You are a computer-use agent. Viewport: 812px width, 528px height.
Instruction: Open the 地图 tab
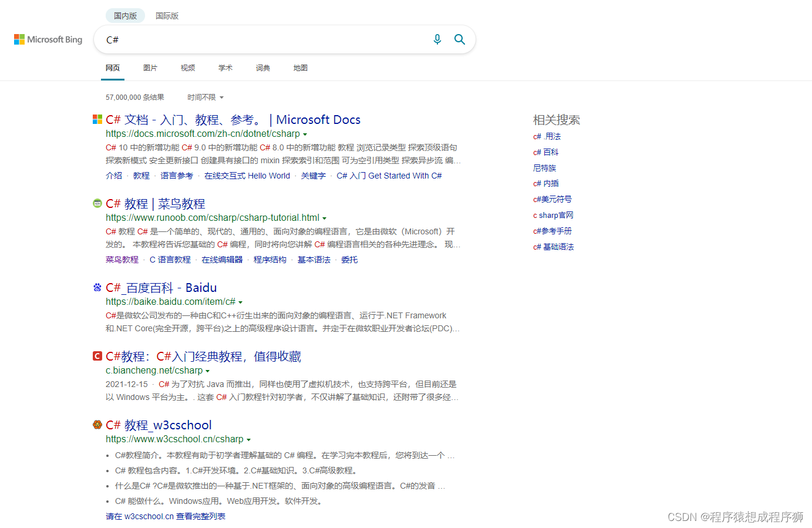(x=301, y=68)
